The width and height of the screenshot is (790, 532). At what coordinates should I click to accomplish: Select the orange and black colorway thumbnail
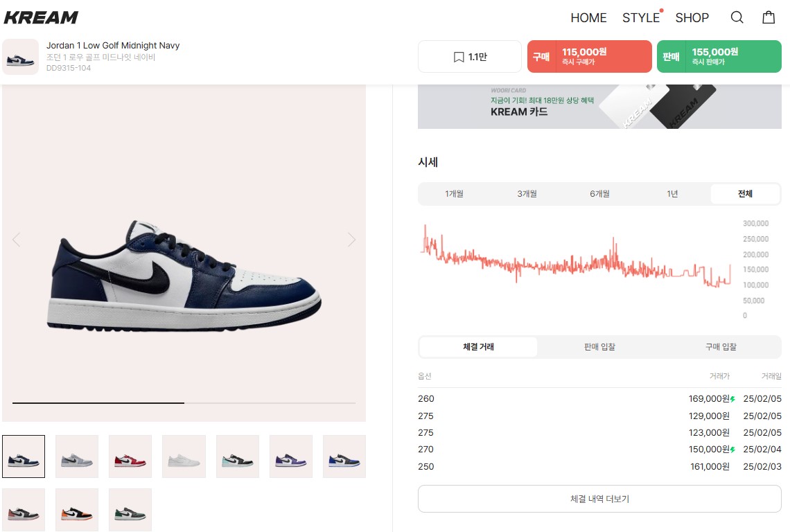tap(77, 510)
